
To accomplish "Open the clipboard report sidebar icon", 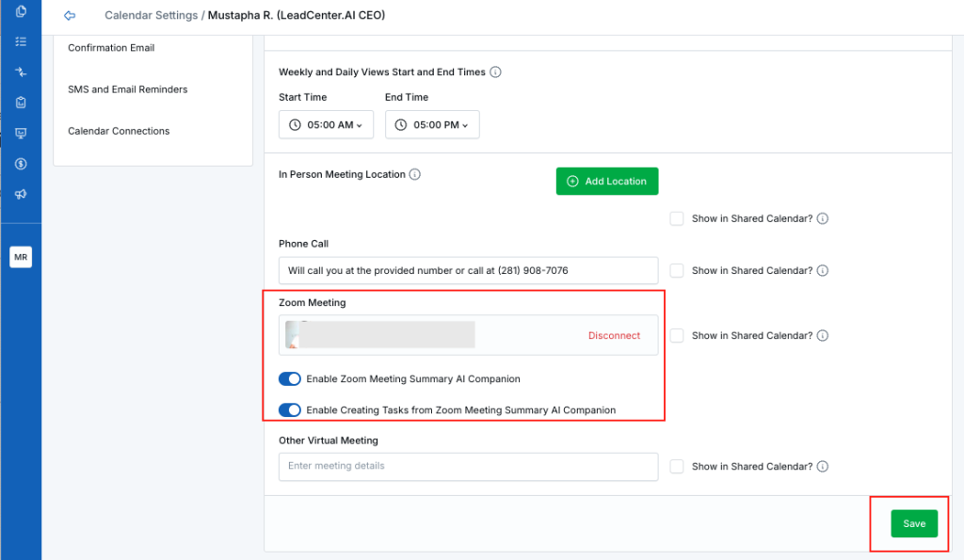I will coord(21,103).
